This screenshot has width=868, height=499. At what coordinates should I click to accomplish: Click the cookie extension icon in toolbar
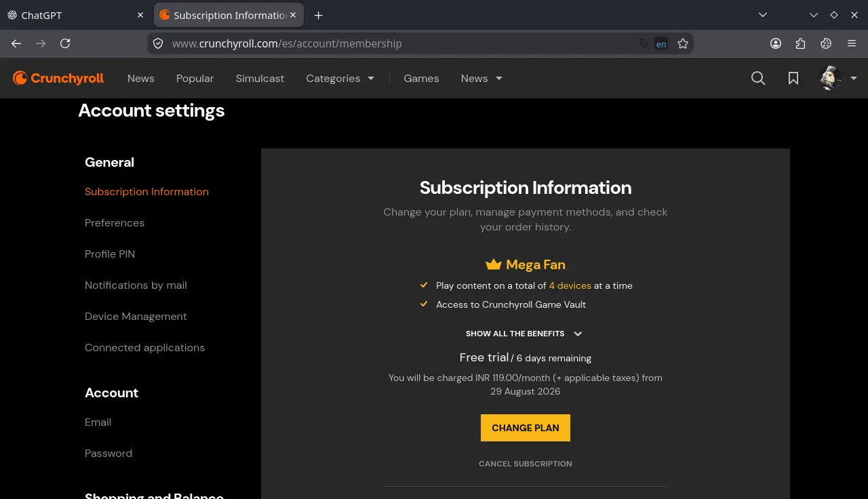click(x=826, y=43)
